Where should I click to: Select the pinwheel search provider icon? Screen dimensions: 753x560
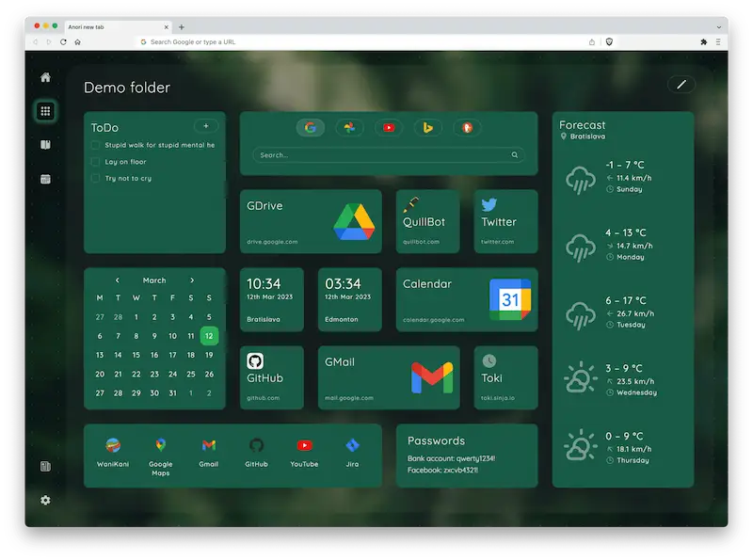pyautogui.click(x=349, y=128)
